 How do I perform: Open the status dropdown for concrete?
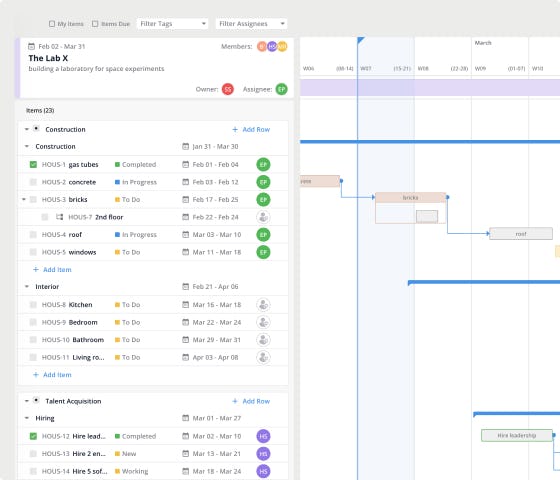pyautogui.click(x=136, y=182)
